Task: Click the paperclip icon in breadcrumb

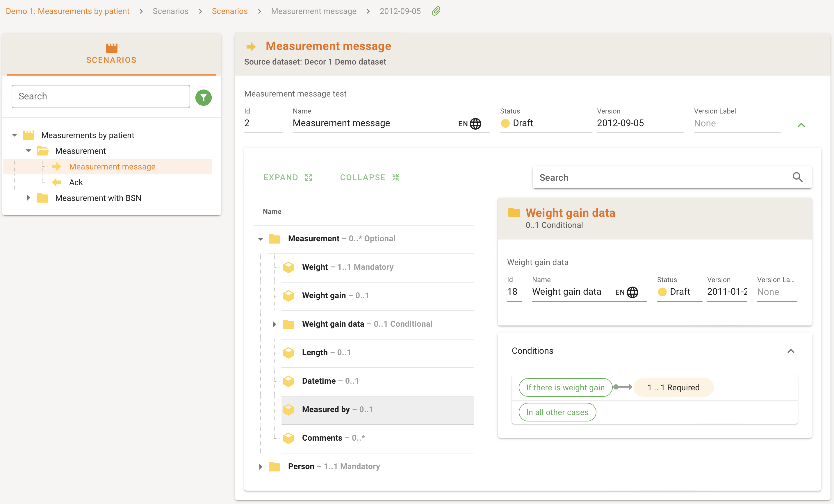Action: coord(436,11)
